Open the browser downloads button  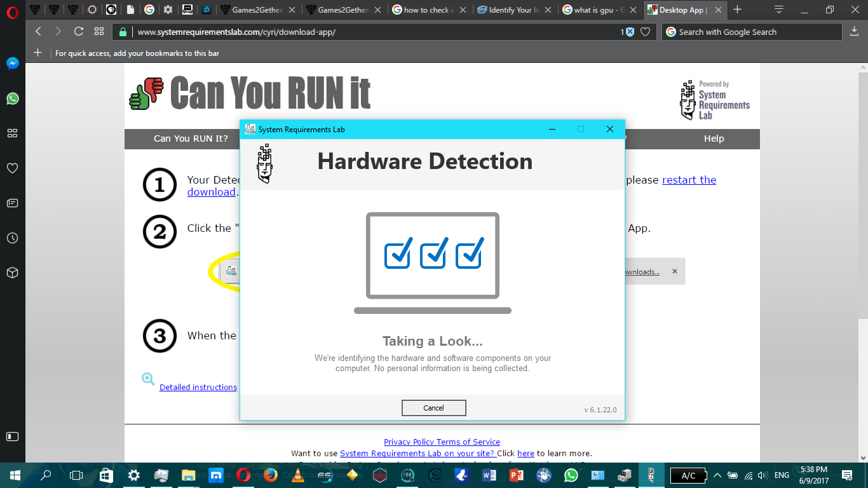854,32
